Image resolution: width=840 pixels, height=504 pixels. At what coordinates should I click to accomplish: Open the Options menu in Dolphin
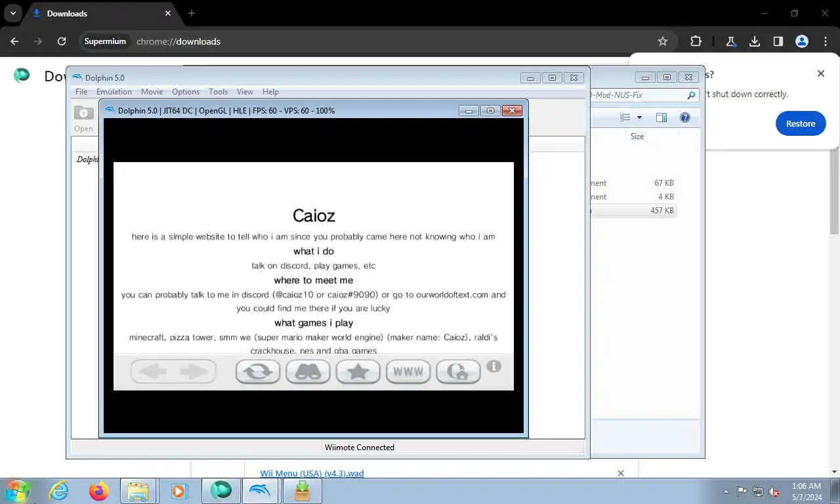[x=186, y=92]
